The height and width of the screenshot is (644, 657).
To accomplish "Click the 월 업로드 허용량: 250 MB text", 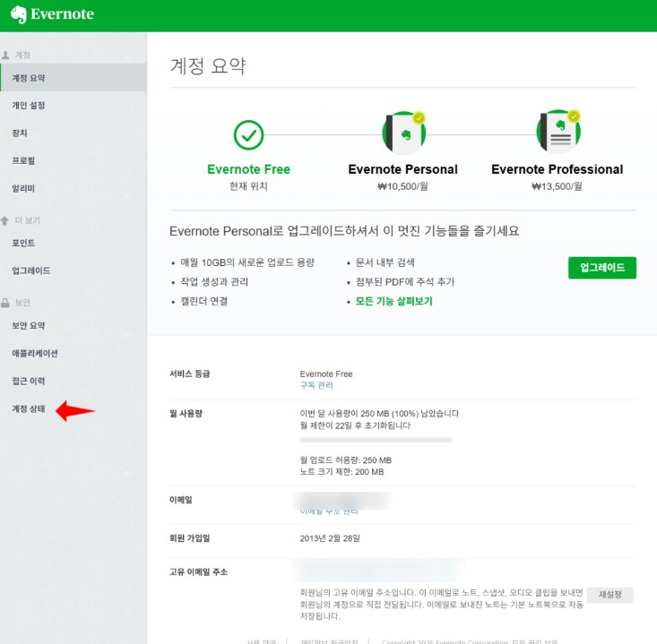I will (346, 460).
